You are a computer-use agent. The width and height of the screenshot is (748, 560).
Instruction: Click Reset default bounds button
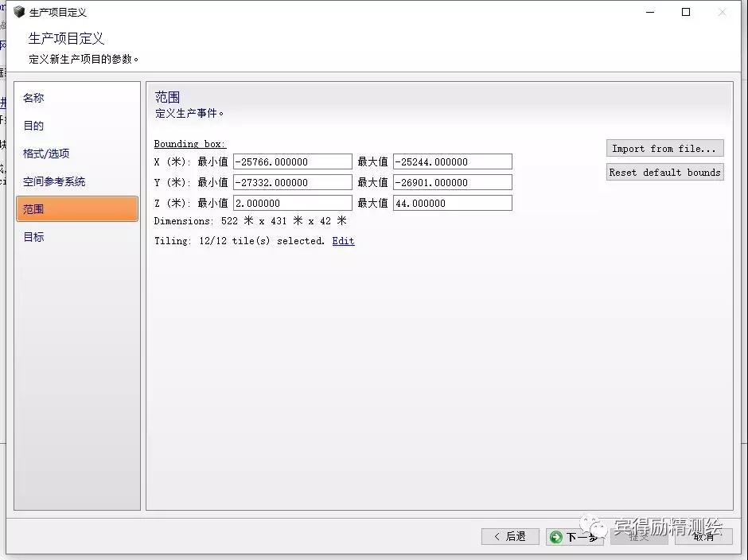(x=664, y=173)
